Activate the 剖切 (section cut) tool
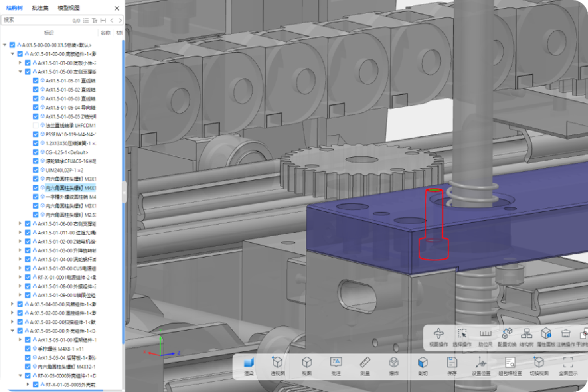 tap(422, 364)
